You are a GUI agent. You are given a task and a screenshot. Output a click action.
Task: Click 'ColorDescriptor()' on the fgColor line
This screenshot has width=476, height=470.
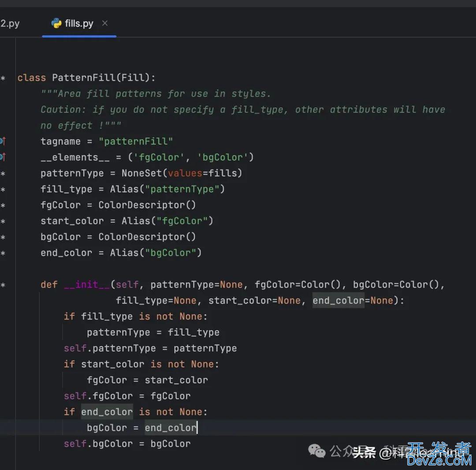[x=147, y=205]
